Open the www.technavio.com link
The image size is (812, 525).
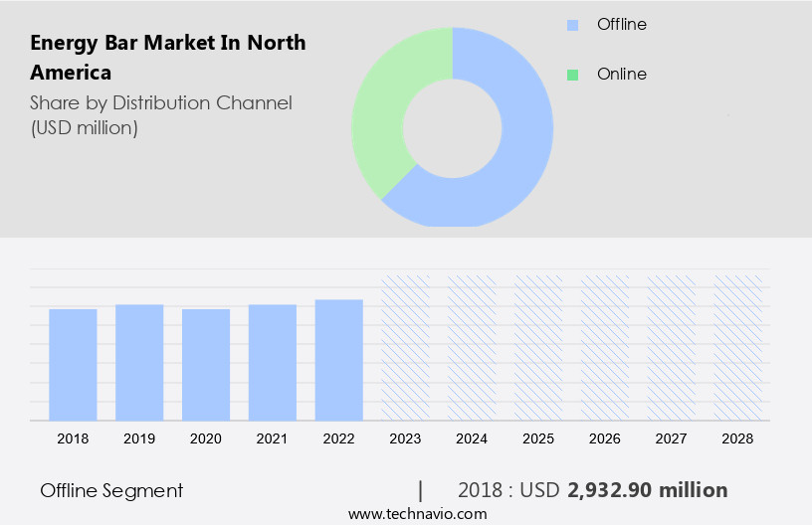(417, 514)
